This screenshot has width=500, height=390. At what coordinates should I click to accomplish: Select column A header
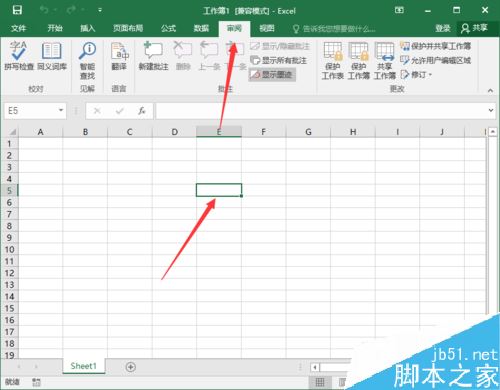point(40,132)
